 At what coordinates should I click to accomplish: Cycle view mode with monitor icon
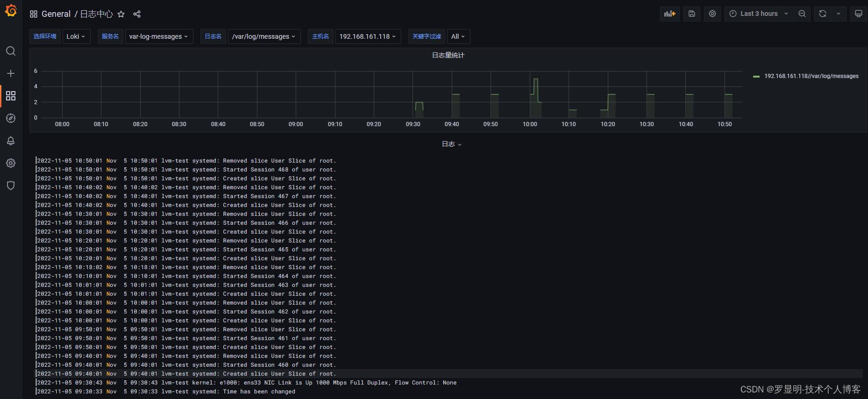click(859, 14)
